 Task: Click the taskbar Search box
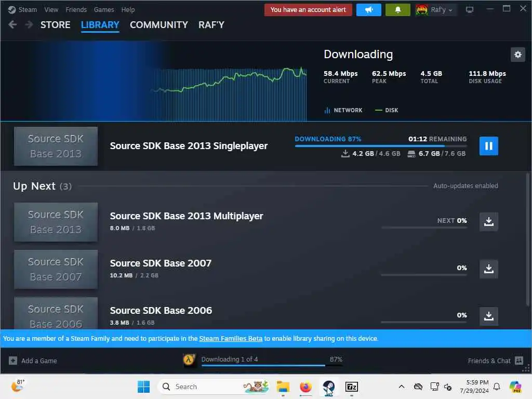click(x=214, y=387)
